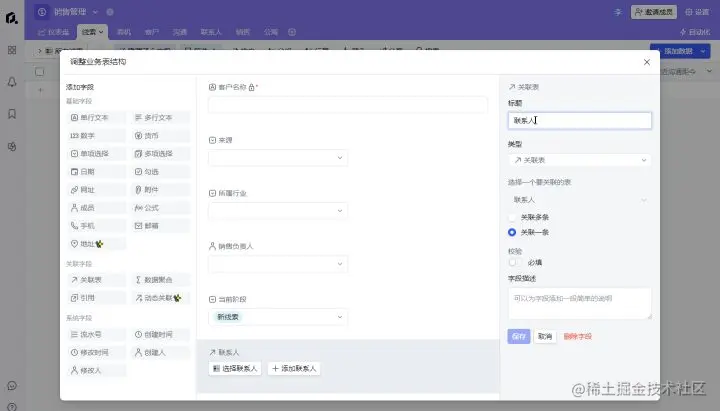Image resolution: width=720 pixels, height=411 pixels.
Task: Expand the 来源 dropdown in the form
Action: 278,158
